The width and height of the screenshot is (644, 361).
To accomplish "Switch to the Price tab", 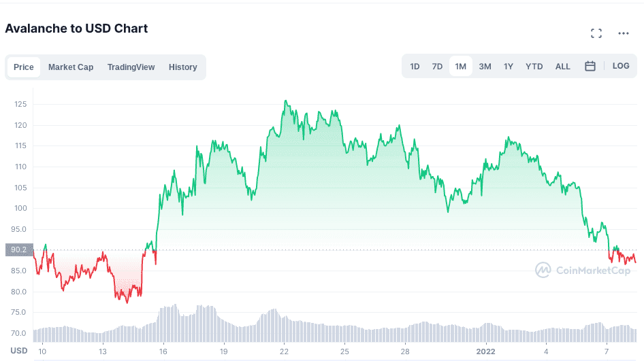I will [24, 67].
